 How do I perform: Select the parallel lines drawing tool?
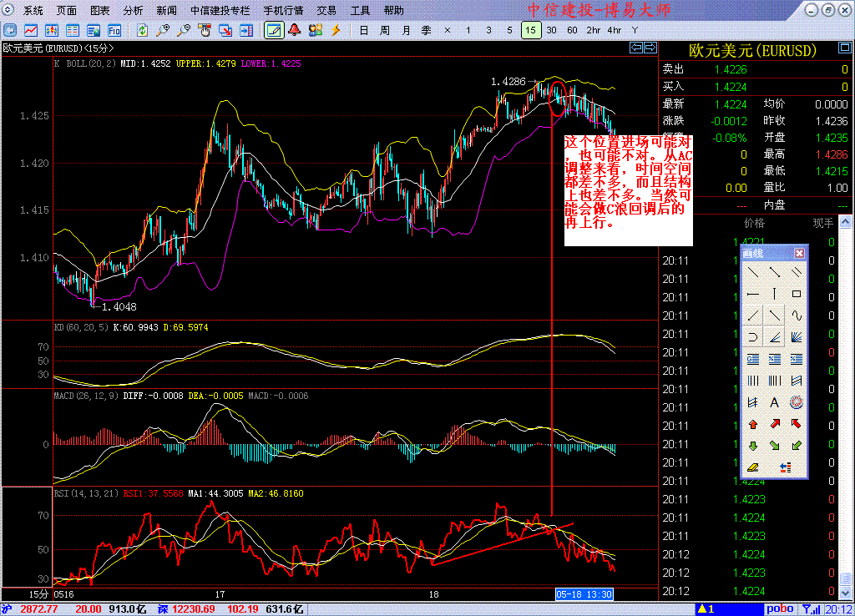pyautogui.click(x=796, y=272)
